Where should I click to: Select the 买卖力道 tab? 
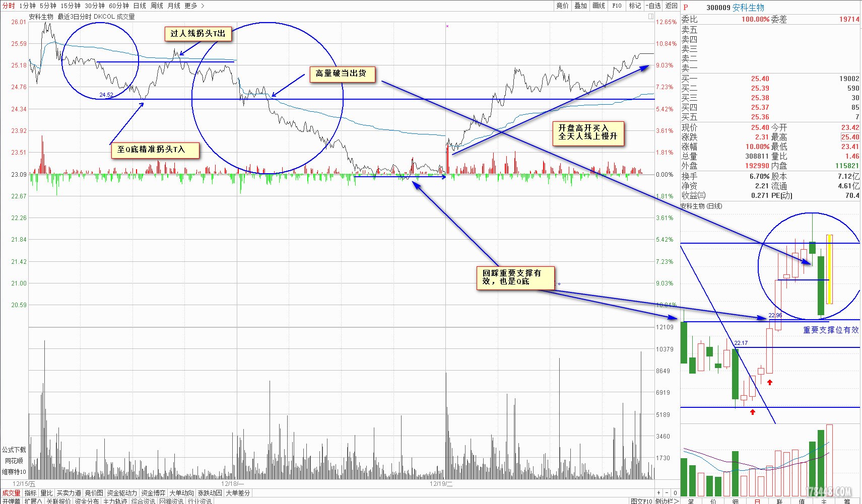pos(69,493)
